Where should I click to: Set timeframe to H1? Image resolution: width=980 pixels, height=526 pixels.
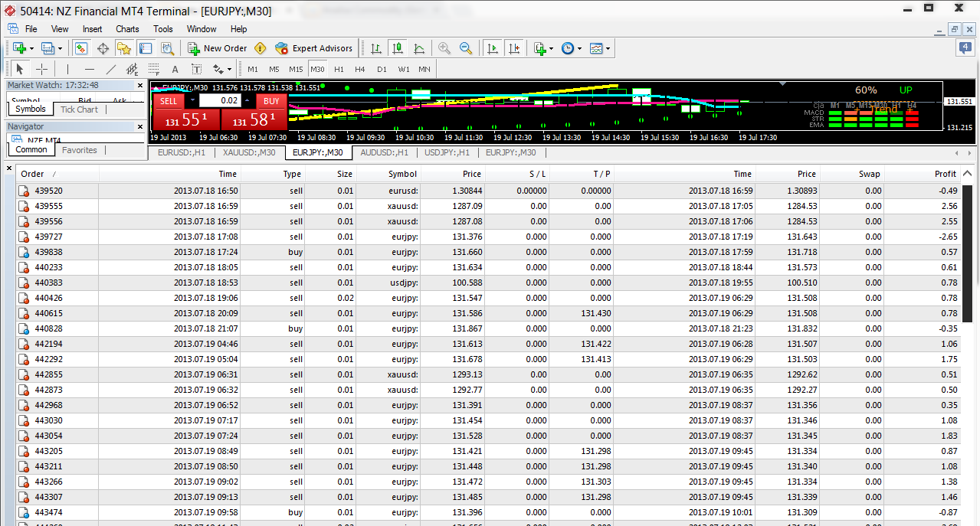tap(339, 69)
